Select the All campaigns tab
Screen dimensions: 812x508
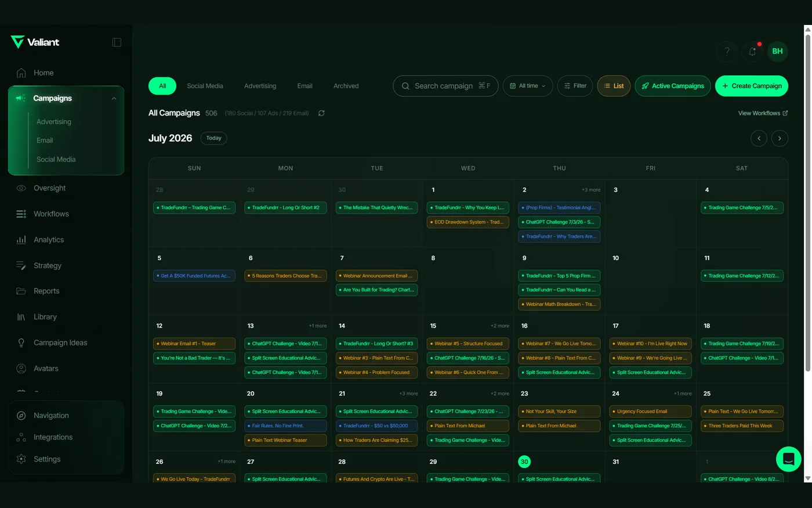coord(162,86)
